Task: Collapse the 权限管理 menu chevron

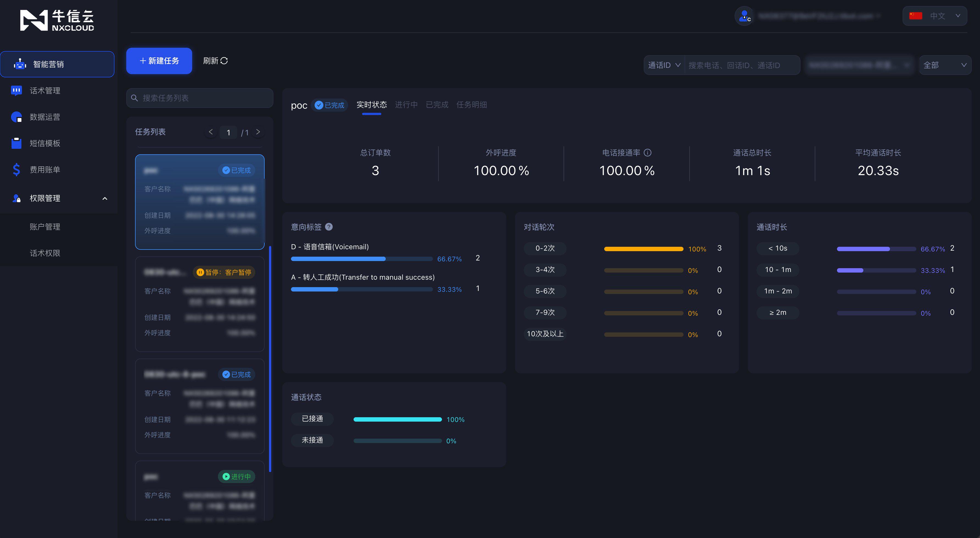Action: pos(105,198)
